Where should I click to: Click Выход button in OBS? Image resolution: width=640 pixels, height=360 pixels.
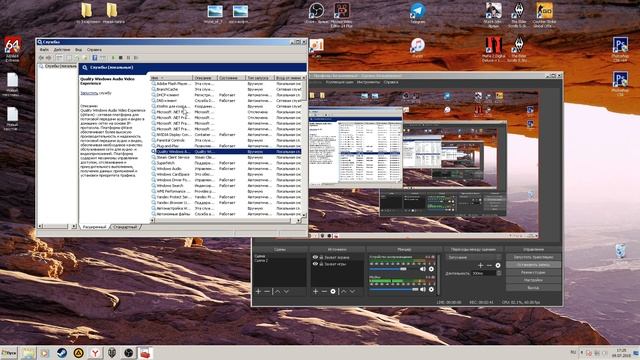(533, 288)
